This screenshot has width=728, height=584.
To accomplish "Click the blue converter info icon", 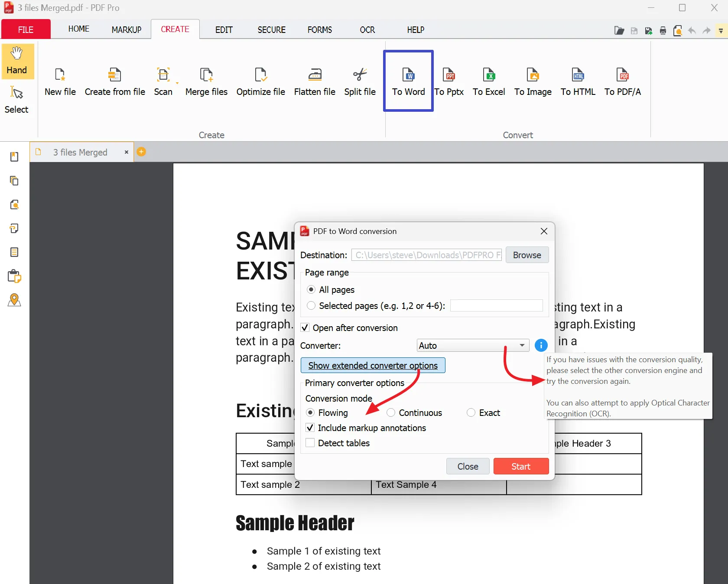I will 541,345.
